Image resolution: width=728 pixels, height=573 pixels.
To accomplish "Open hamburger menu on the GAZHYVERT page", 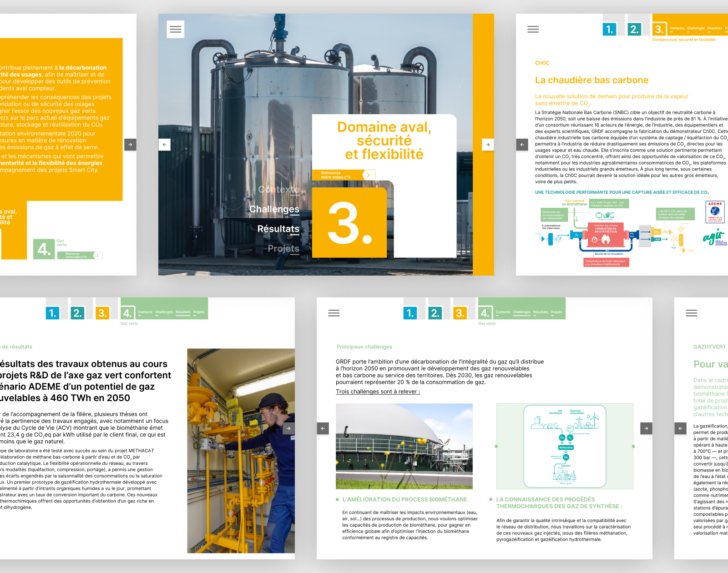I will tap(691, 313).
